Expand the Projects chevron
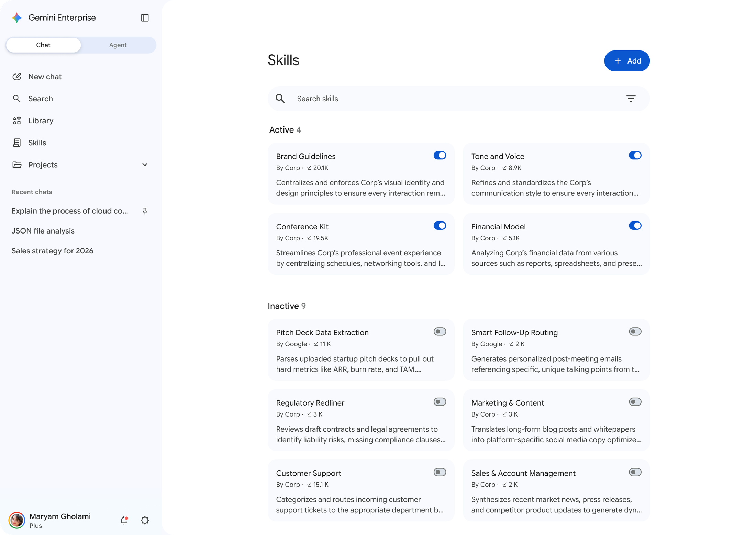The width and height of the screenshot is (756, 535). tap(145, 165)
